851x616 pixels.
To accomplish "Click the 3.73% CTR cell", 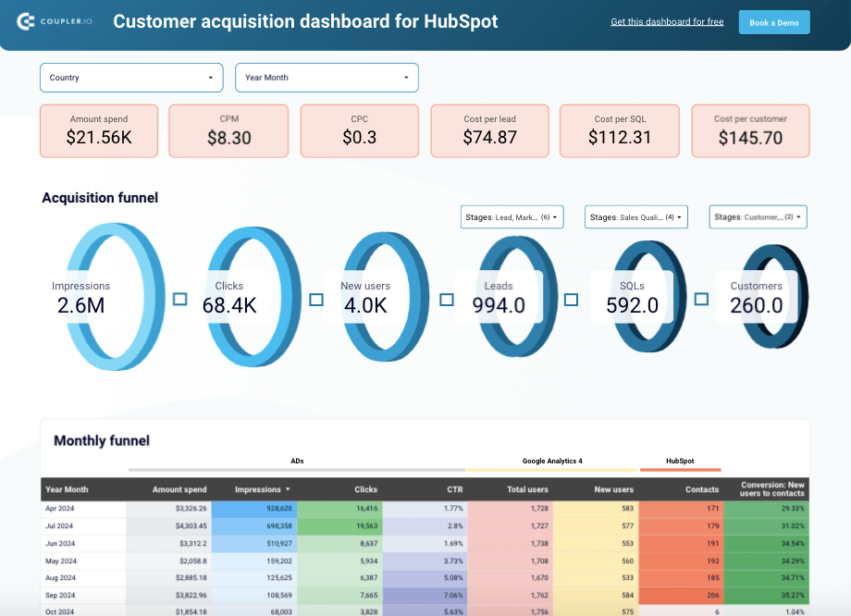I will [425, 561].
